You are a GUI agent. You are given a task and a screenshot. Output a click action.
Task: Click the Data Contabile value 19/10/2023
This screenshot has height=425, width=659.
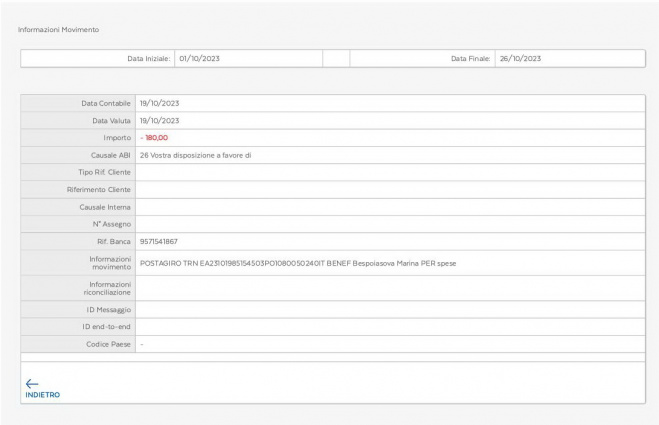coord(159,103)
